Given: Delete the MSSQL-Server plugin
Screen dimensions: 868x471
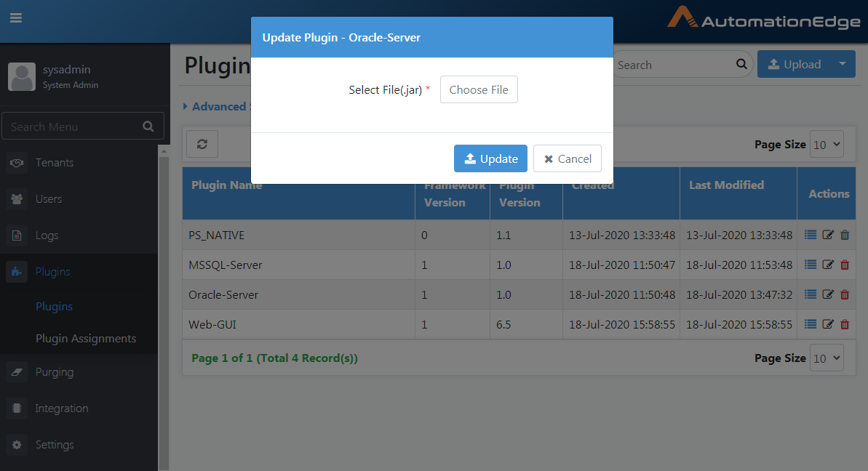Looking at the screenshot, I should click(845, 265).
